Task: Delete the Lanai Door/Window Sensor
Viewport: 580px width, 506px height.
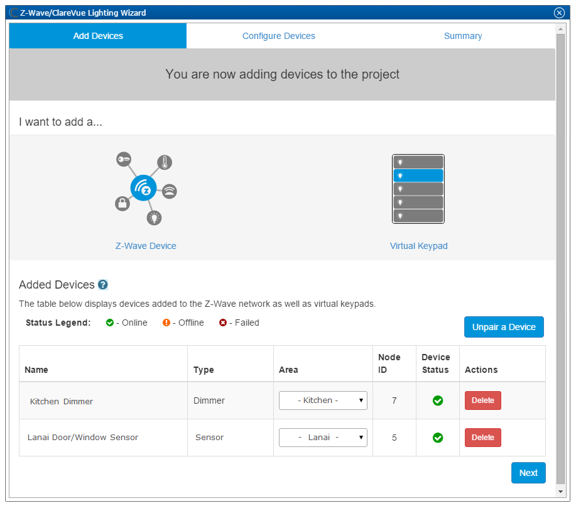Action: (483, 437)
